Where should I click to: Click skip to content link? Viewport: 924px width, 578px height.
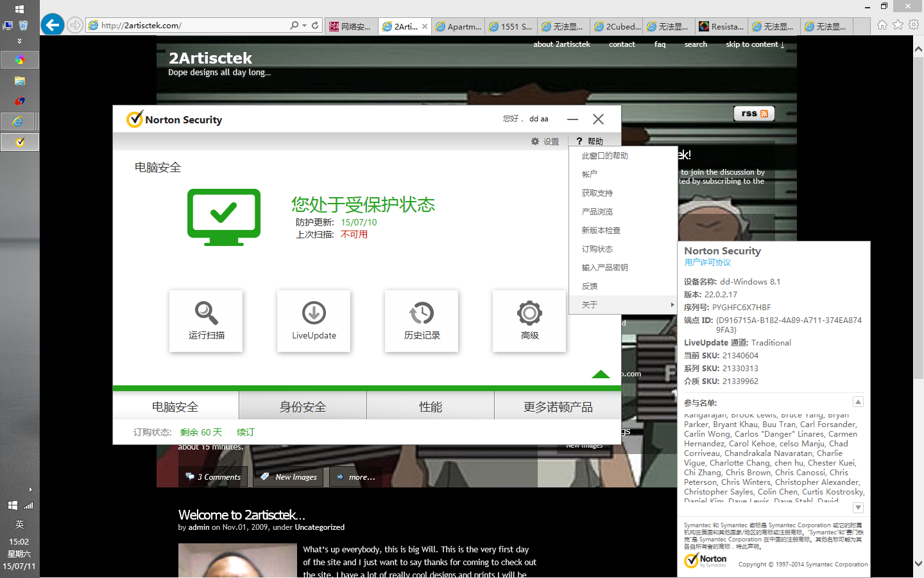tap(755, 44)
